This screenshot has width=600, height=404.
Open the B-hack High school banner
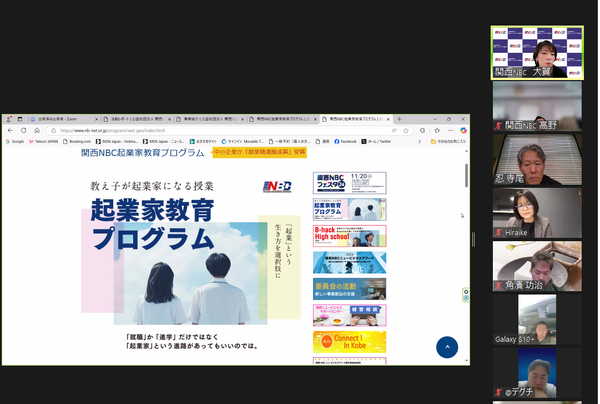coord(350,236)
